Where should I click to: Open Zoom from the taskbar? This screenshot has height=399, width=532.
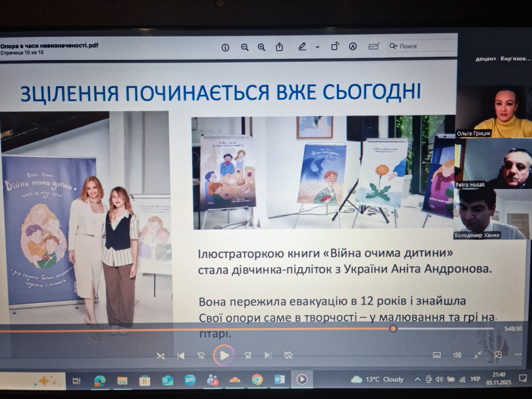click(190, 380)
